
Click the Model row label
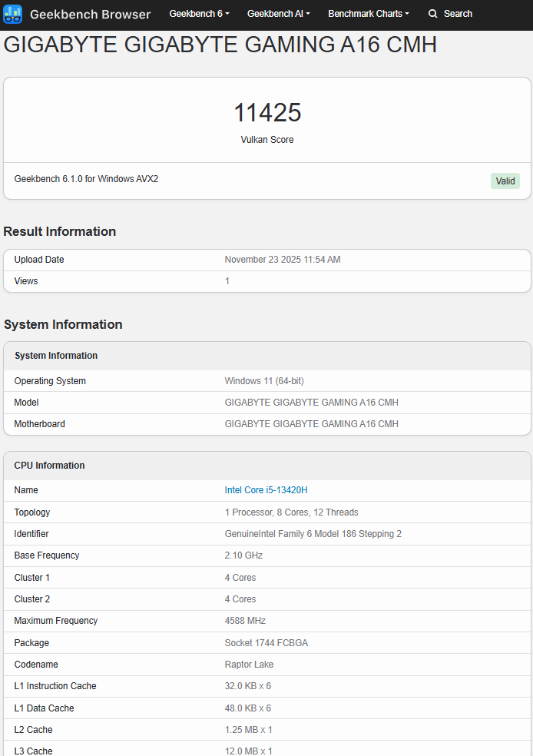pos(27,402)
